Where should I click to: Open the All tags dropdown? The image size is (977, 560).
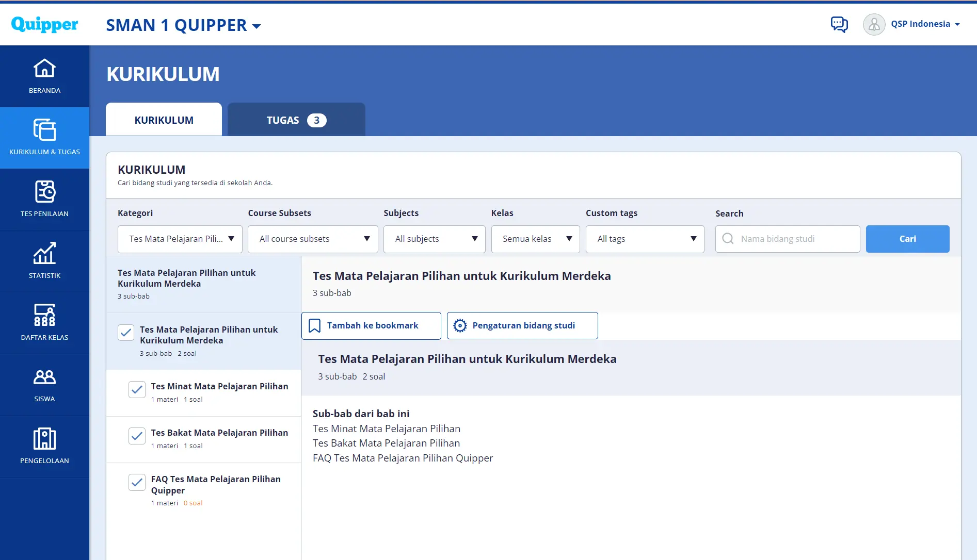tap(645, 239)
